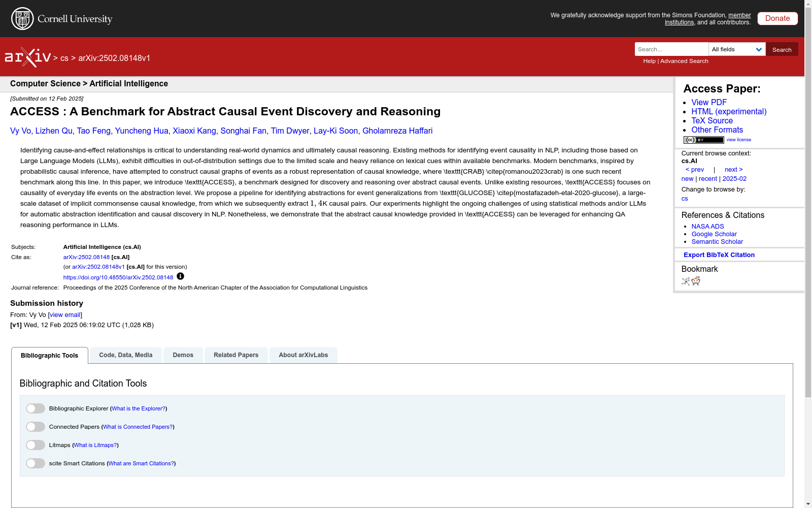Image resolution: width=812 pixels, height=508 pixels.
Task: Download the TeX Source
Action: point(712,120)
